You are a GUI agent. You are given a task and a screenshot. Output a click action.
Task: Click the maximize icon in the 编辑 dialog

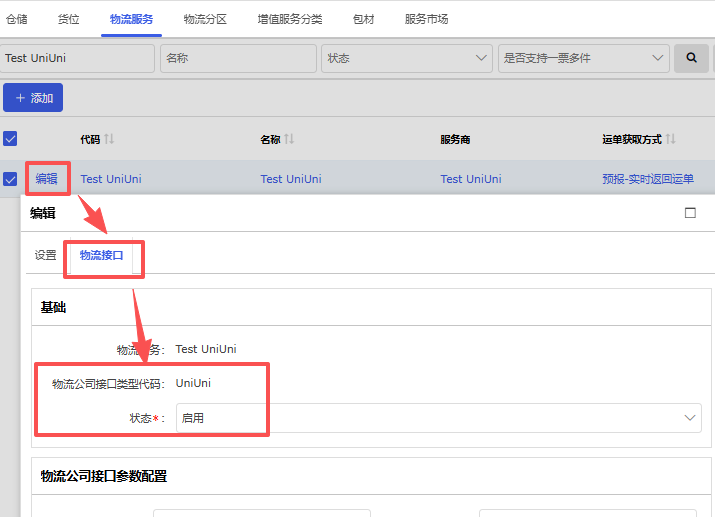click(x=690, y=213)
